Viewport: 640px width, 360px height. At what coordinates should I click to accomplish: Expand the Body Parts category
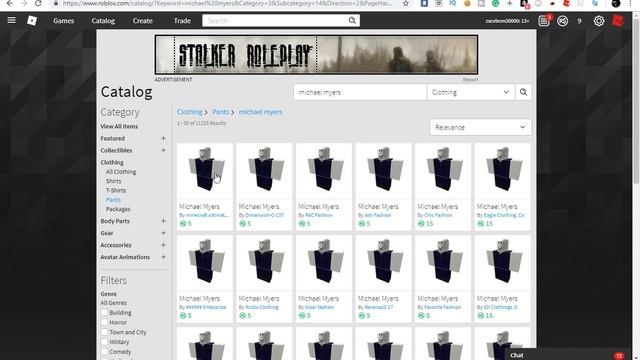click(x=163, y=221)
